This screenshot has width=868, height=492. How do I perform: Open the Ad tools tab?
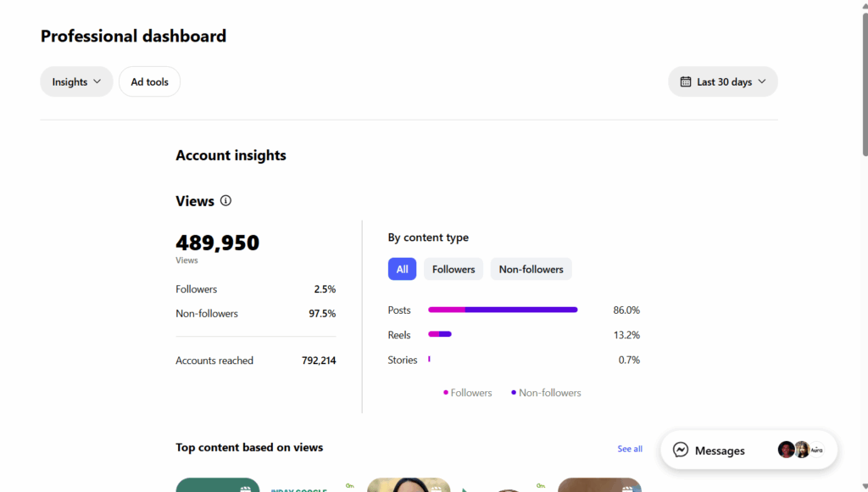pos(149,82)
